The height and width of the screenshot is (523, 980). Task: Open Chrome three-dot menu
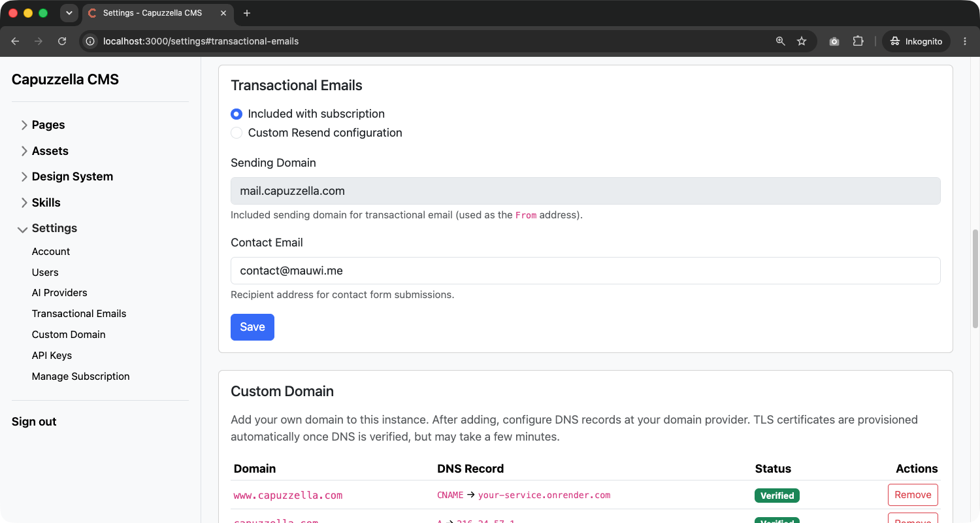[x=965, y=41]
